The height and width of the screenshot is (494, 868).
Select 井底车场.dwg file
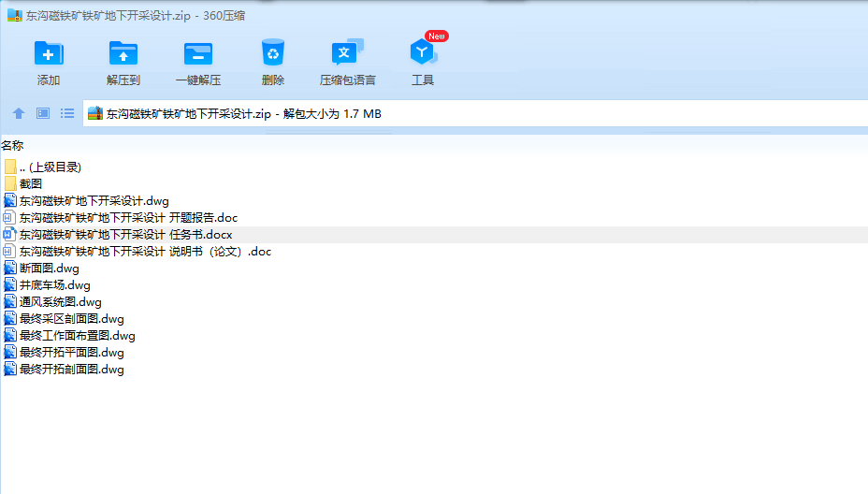click(55, 285)
